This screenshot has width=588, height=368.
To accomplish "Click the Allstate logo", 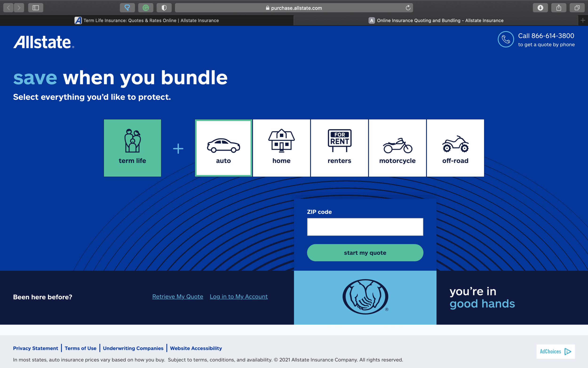I will tap(44, 42).
